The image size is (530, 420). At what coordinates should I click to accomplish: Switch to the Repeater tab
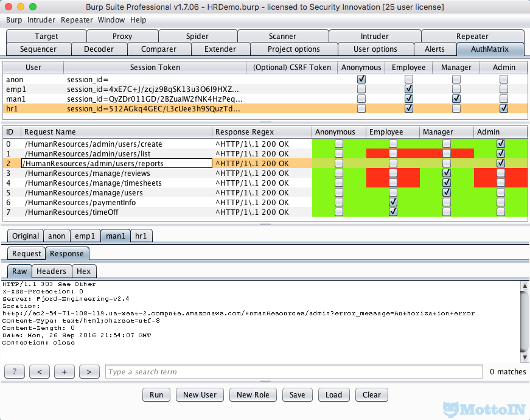(x=472, y=36)
